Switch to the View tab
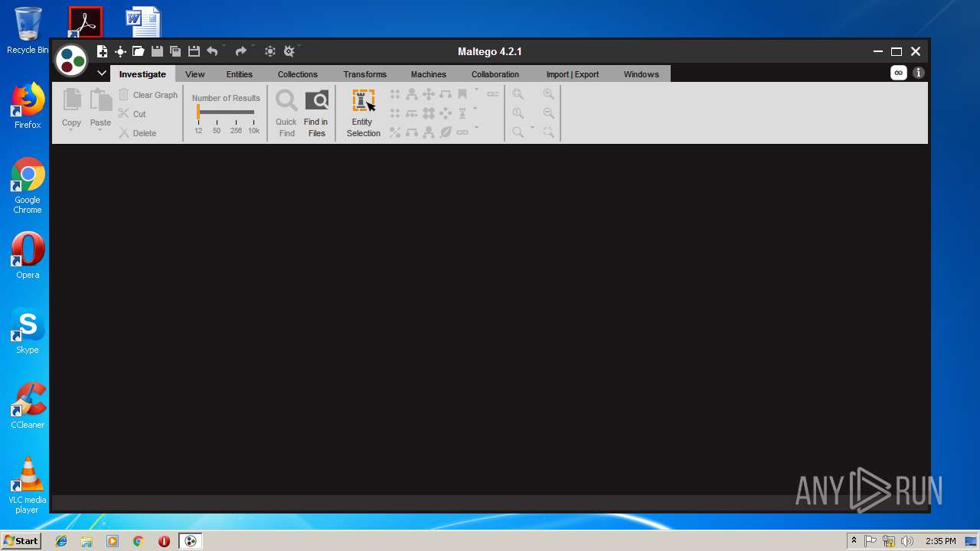The height and width of the screenshot is (551, 980). 195,74
